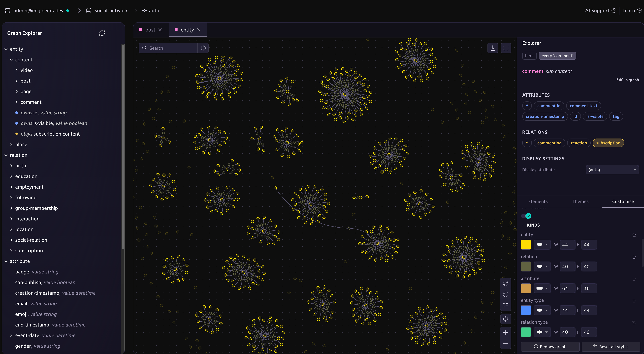Download the graph image
644x354 pixels.
tap(492, 48)
